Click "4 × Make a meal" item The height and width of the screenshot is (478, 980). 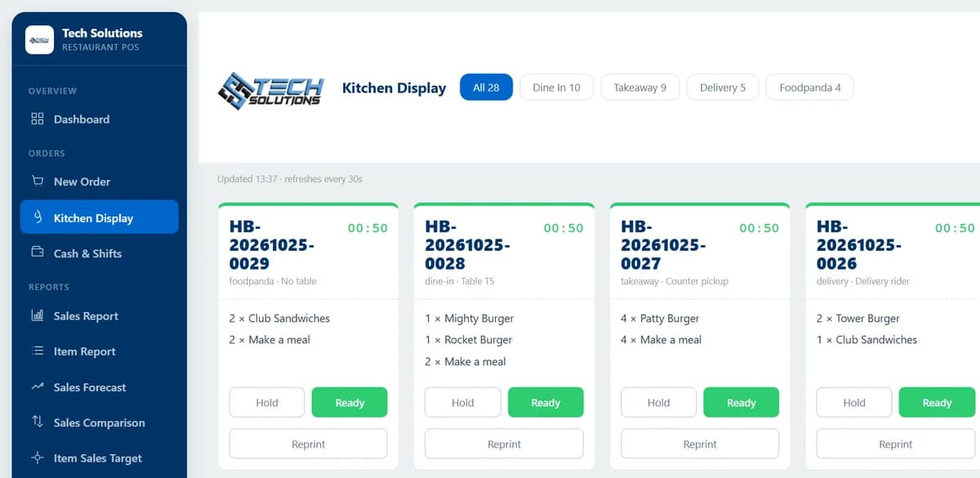point(661,340)
